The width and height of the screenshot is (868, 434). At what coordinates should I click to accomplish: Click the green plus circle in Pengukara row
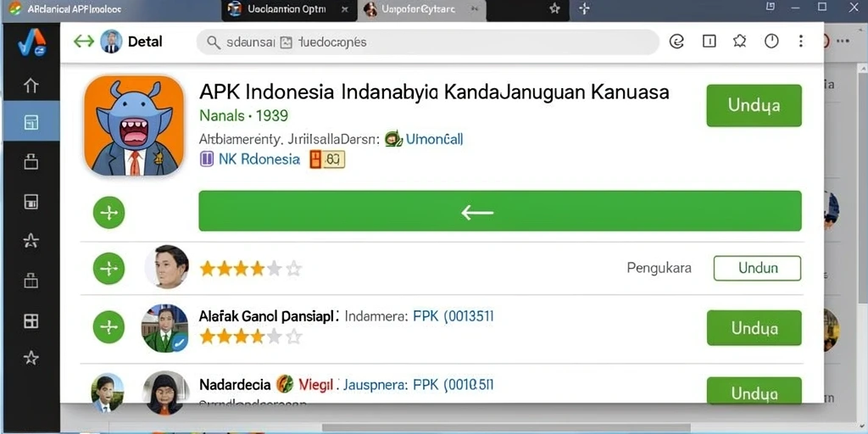click(109, 269)
